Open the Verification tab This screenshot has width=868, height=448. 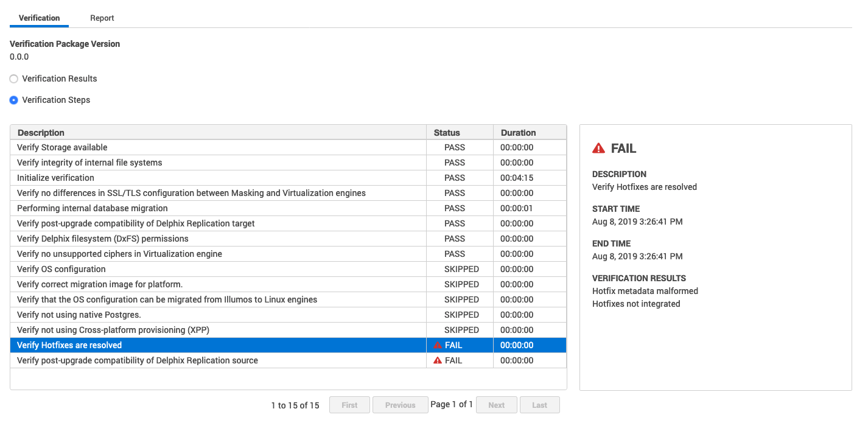tap(39, 18)
